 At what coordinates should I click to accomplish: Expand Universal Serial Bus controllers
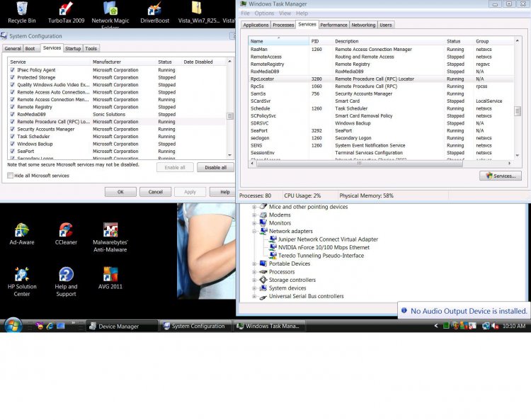click(x=254, y=296)
